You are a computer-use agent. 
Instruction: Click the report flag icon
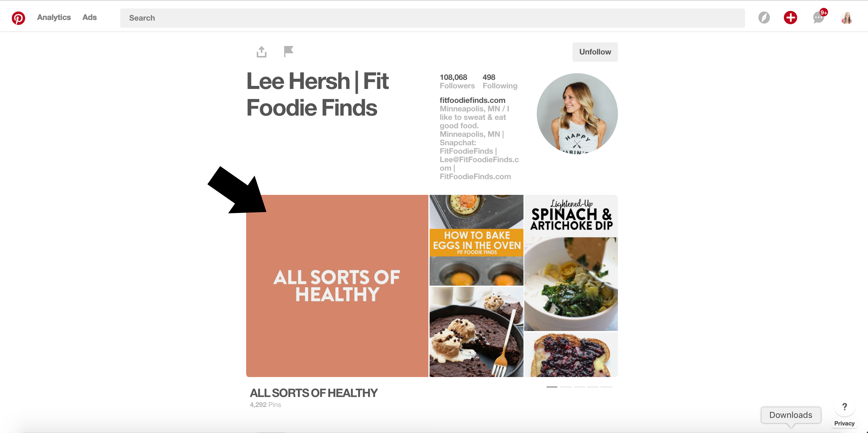289,51
